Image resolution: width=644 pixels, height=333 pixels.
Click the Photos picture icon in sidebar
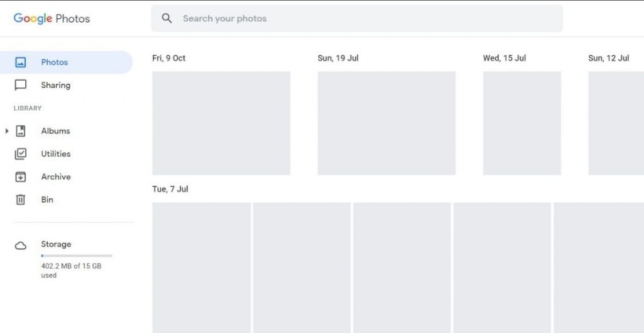21,62
